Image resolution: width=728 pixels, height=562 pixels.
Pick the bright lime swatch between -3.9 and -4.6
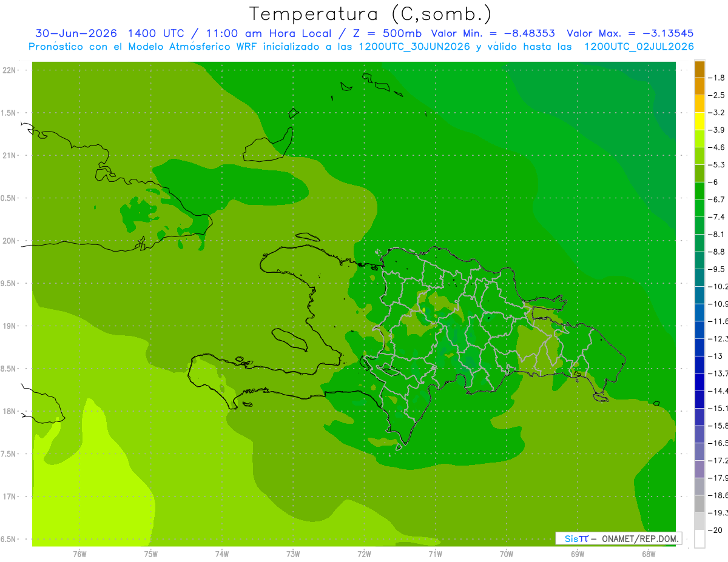(x=699, y=138)
